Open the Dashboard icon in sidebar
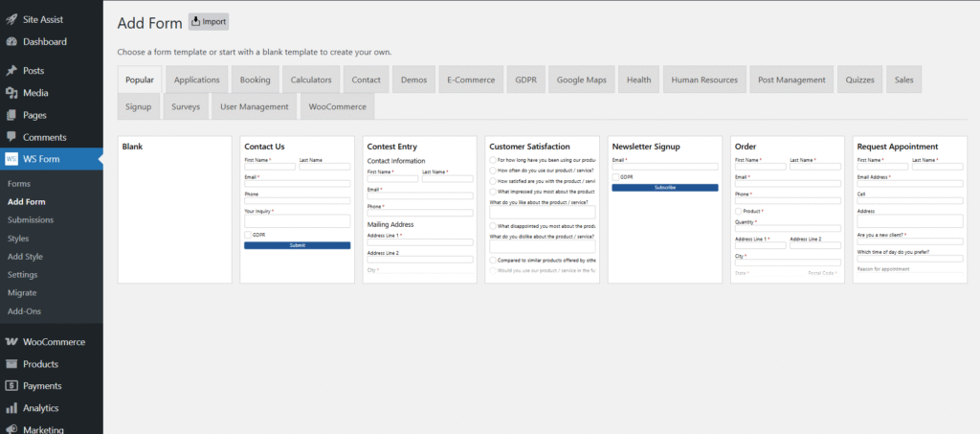The image size is (980, 434). tap(11, 42)
